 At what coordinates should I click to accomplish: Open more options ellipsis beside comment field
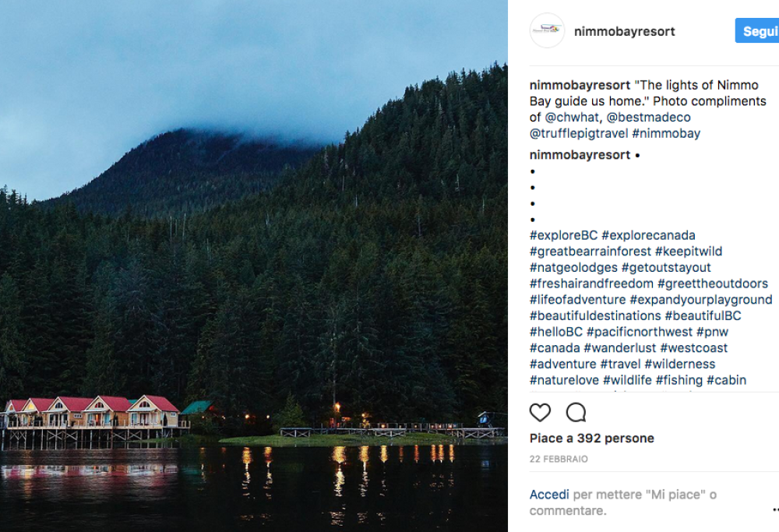pos(774,511)
